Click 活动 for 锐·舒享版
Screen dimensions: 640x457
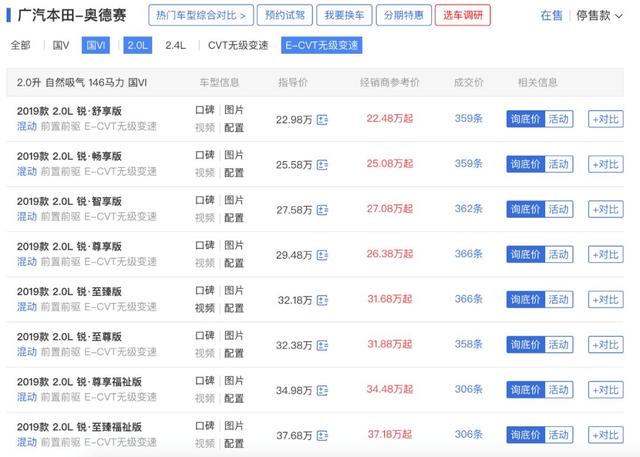coord(559,119)
